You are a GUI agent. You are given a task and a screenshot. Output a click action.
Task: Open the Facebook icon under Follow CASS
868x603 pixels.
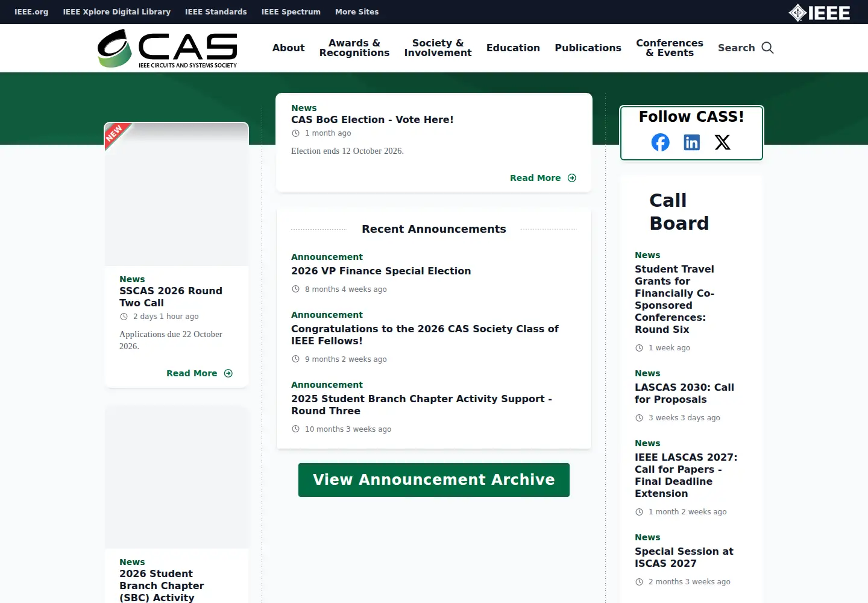[x=660, y=142]
